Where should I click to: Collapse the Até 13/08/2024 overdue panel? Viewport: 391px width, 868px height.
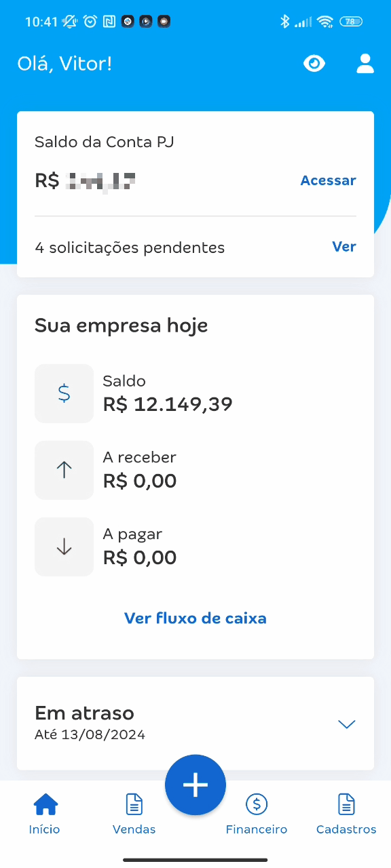347,724
